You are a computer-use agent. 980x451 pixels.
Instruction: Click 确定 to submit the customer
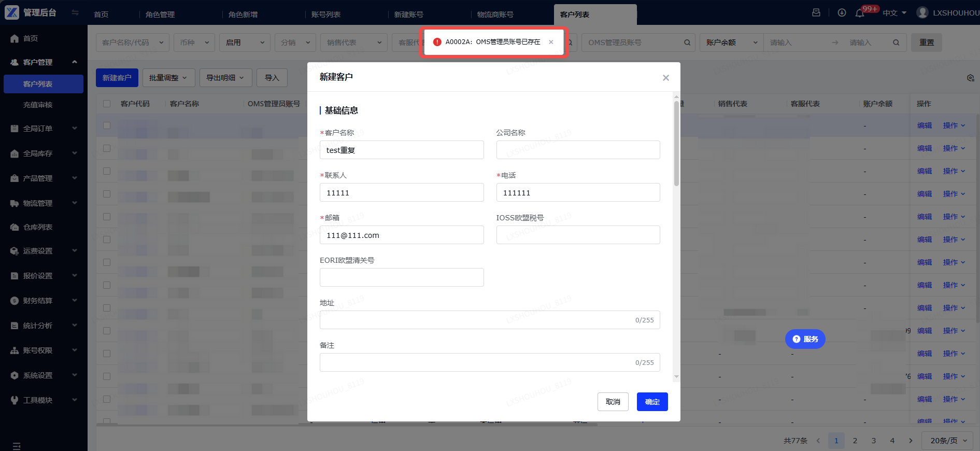coord(652,402)
